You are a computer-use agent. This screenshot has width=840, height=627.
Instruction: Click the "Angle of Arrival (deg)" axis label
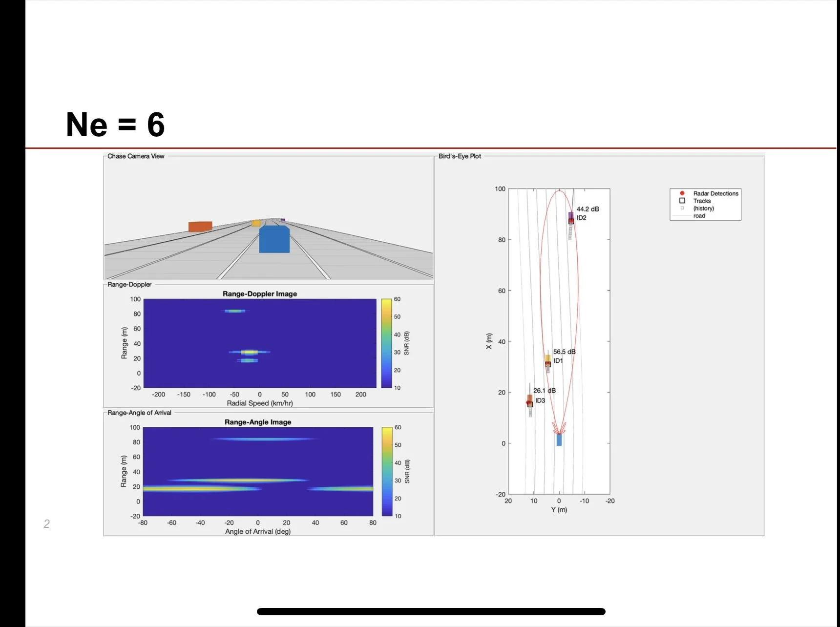tap(258, 531)
